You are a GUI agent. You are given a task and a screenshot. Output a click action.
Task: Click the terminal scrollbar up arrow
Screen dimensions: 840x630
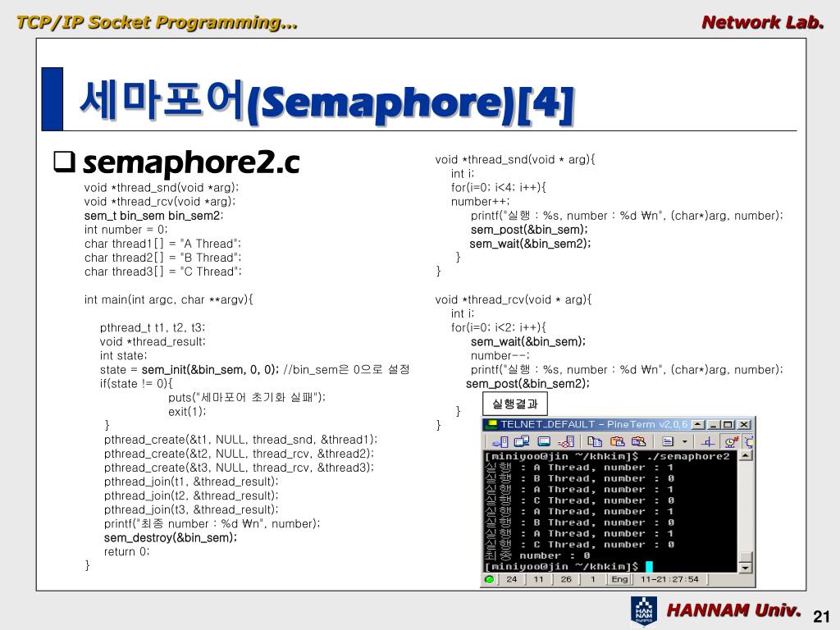pos(745,456)
